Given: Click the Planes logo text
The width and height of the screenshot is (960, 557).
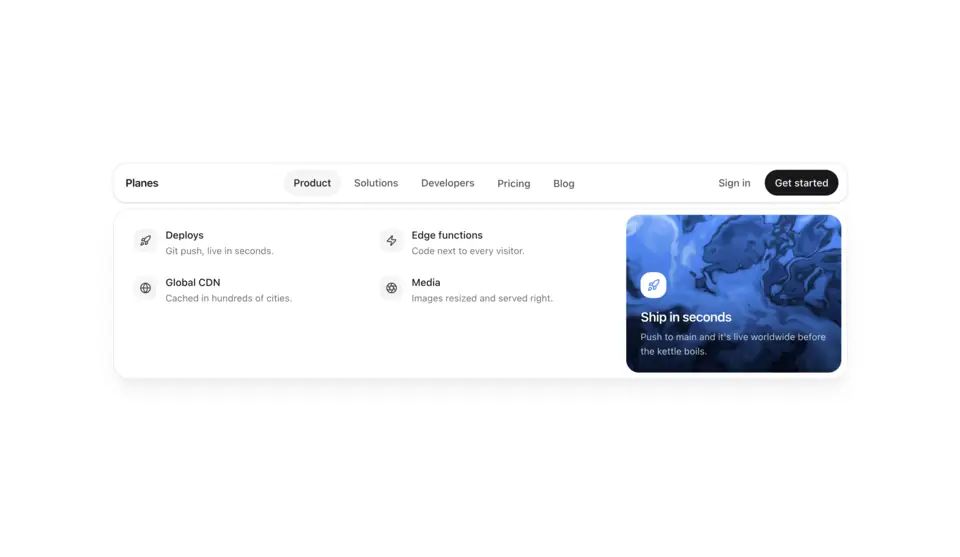Looking at the screenshot, I should coord(142,183).
